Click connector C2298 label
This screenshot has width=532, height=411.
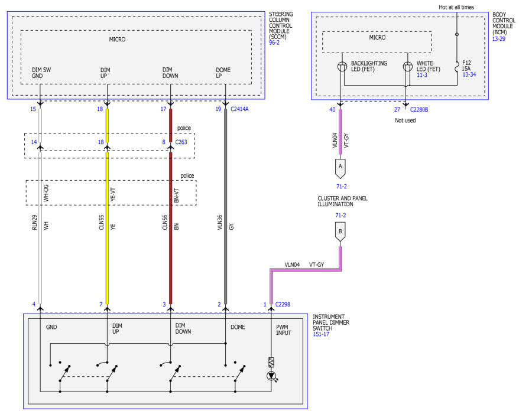[283, 304]
